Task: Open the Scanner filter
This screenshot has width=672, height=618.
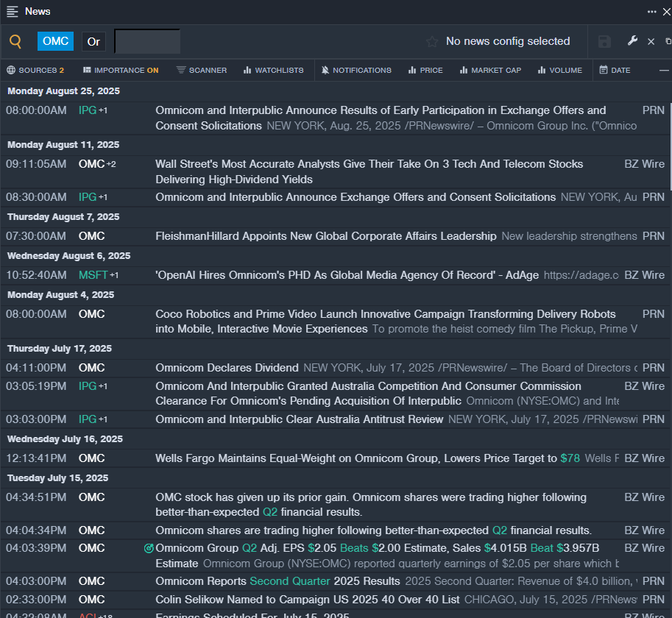Action: (202, 70)
